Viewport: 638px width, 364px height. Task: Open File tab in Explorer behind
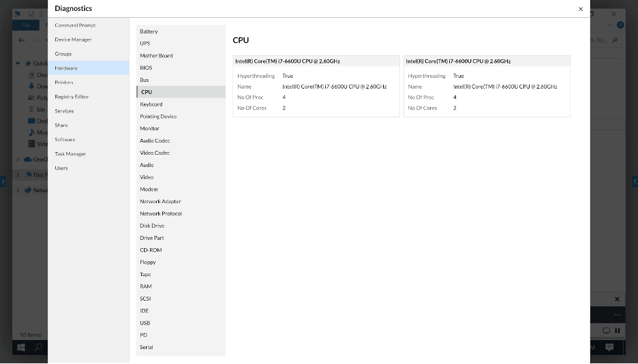pos(26,25)
